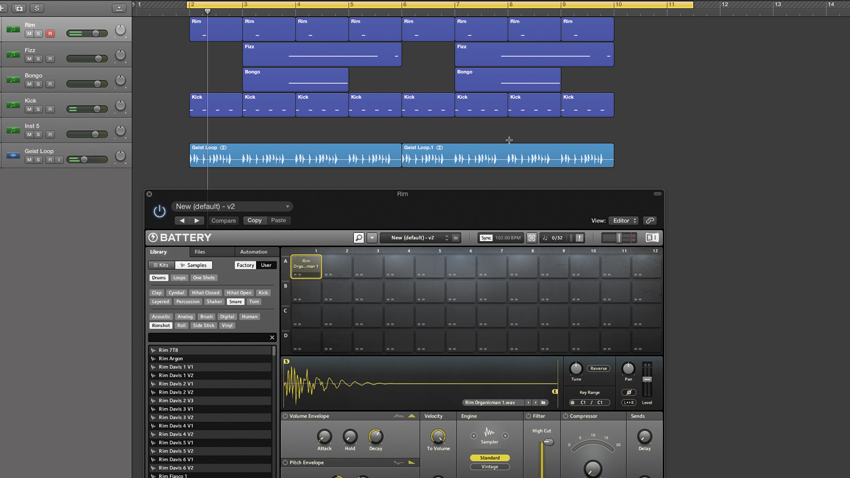Click the Reverse button
The width and height of the screenshot is (850, 478).
pos(598,369)
